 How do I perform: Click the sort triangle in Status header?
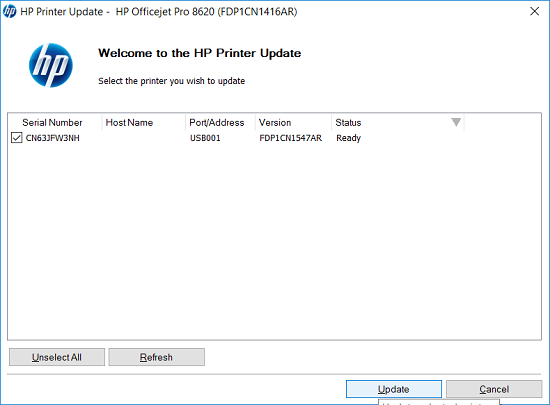456,122
